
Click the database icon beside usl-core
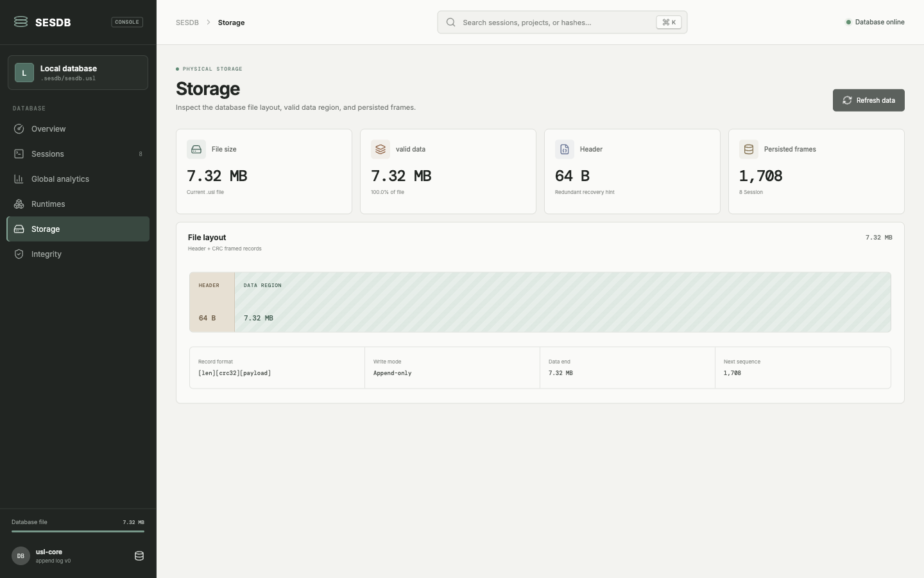tap(139, 556)
